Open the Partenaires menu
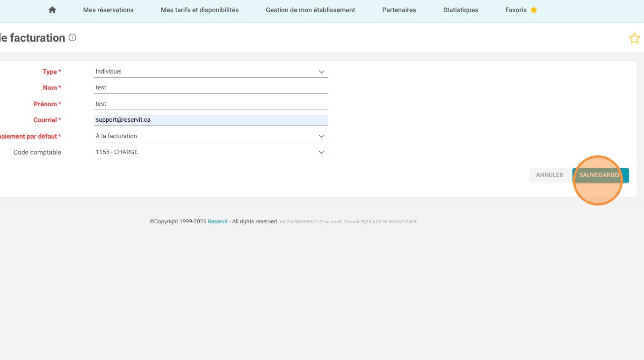Screen dimensions: 644x360 click(x=399, y=10)
